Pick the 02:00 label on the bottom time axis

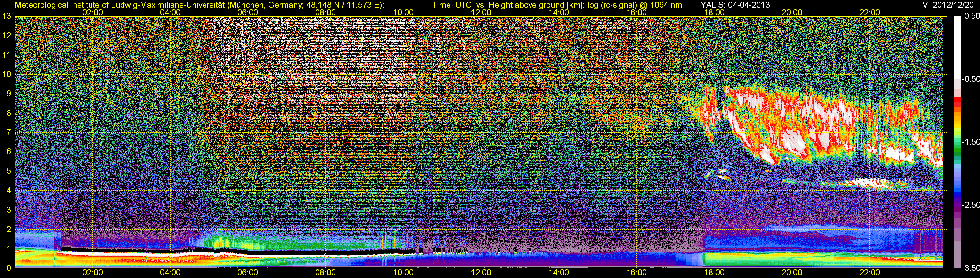point(92,273)
